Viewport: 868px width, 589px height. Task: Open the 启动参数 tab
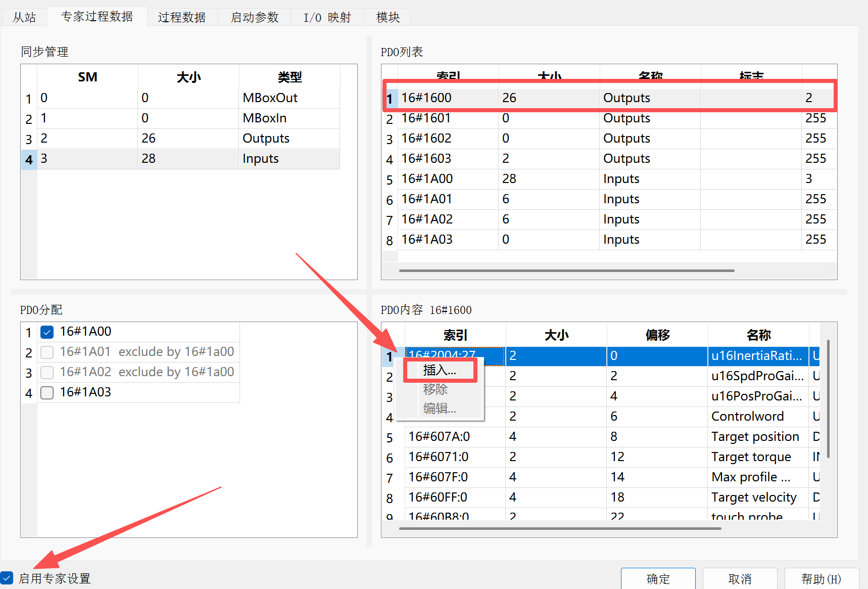[255, 17]
